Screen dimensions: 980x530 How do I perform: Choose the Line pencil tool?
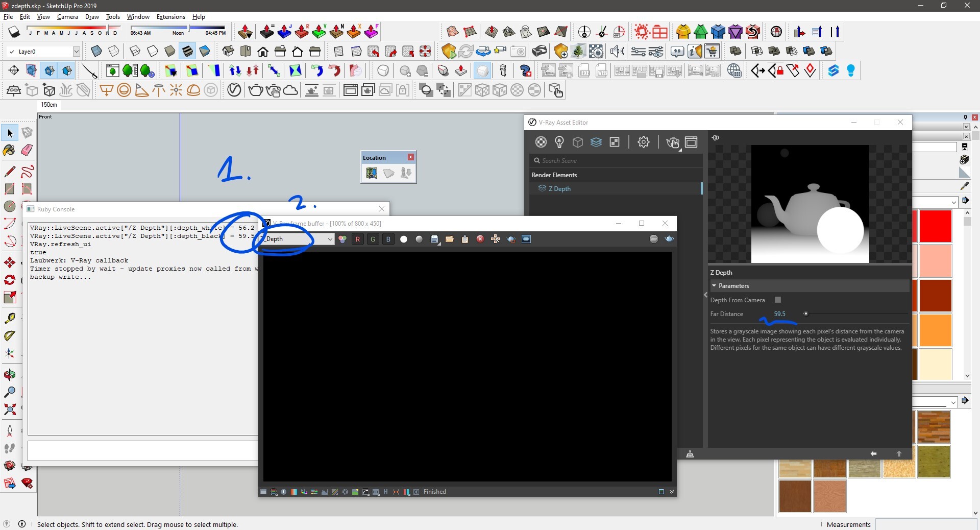[x=10, y=171]
